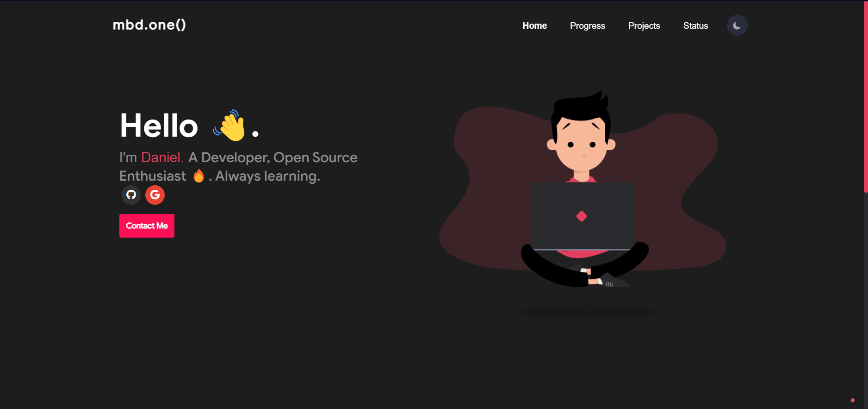The image size is (868, 409).
Task: Click the cartoon developer's face
Action: tap(581, 144)
